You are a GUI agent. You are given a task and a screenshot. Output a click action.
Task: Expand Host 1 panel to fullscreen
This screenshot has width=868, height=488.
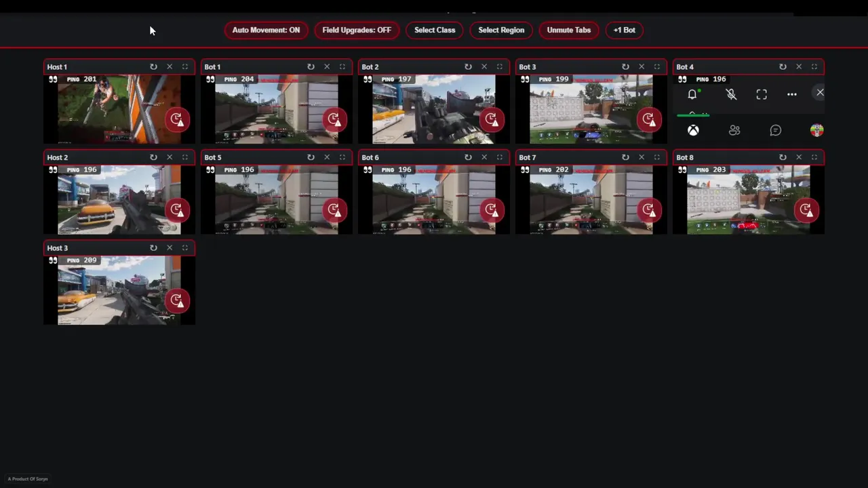click(184, 66)
